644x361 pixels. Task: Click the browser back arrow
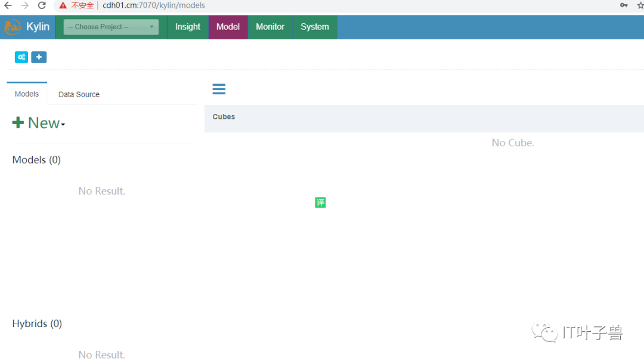8,5
